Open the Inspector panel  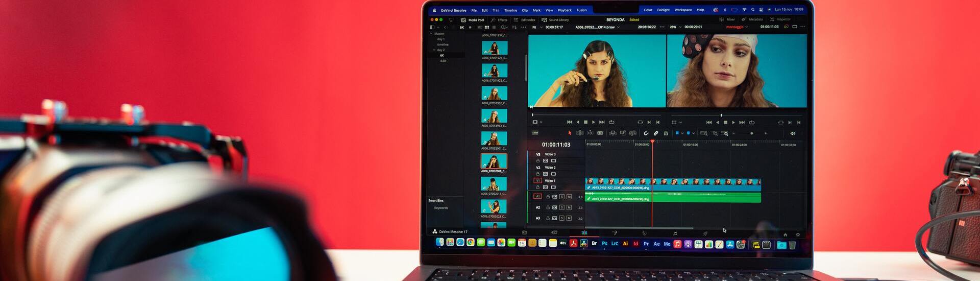780,19
